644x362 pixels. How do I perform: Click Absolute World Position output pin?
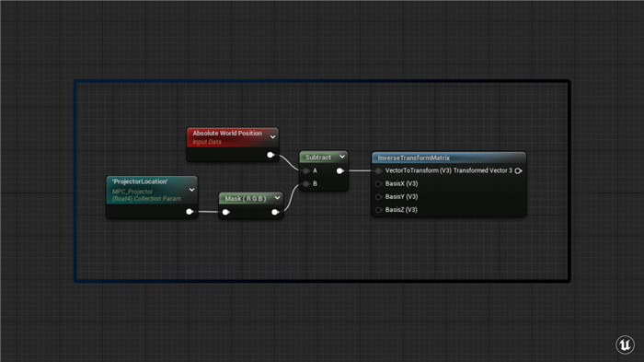click(270, 155)
